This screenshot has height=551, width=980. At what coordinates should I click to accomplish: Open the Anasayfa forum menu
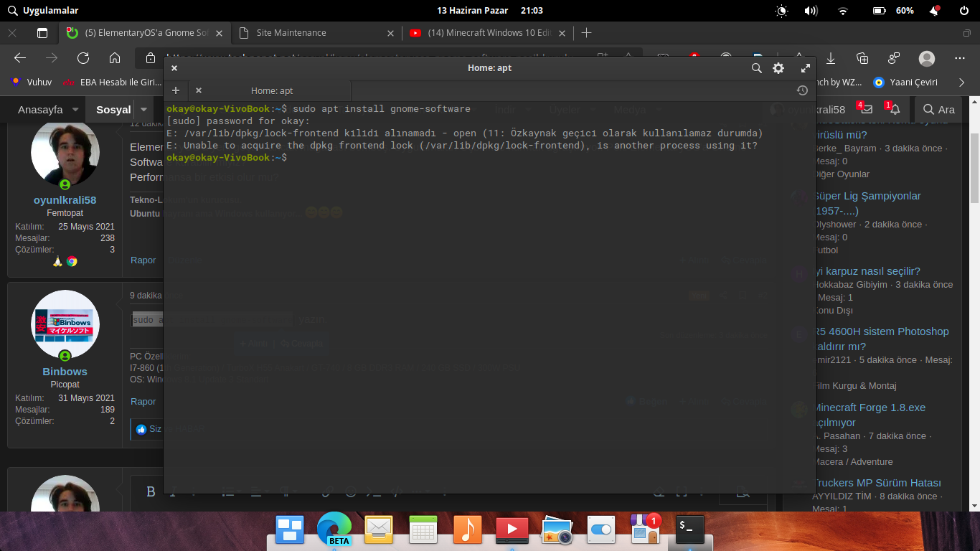click(40, 110)
